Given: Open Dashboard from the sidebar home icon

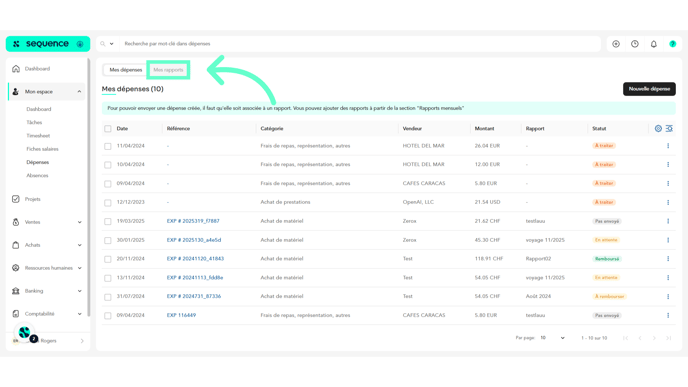Looking at the screenshot, I should pyautogui.click(x=16, y=69).
